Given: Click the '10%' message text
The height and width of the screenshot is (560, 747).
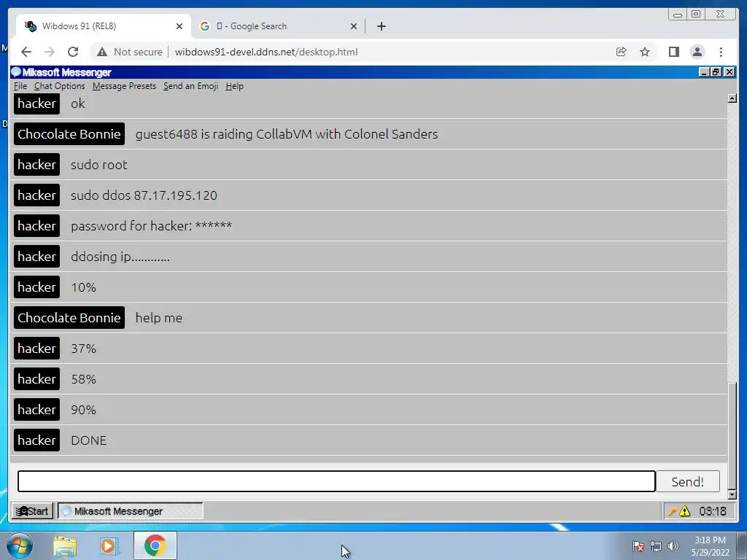Looking at the screenshot, I should pyautogui.click(x=83, y=287).
